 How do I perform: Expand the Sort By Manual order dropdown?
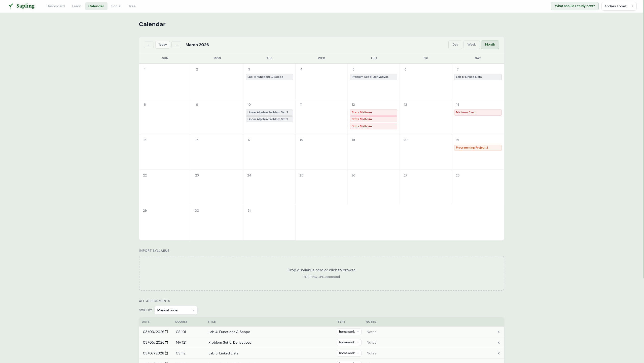[x=176, y=310]
